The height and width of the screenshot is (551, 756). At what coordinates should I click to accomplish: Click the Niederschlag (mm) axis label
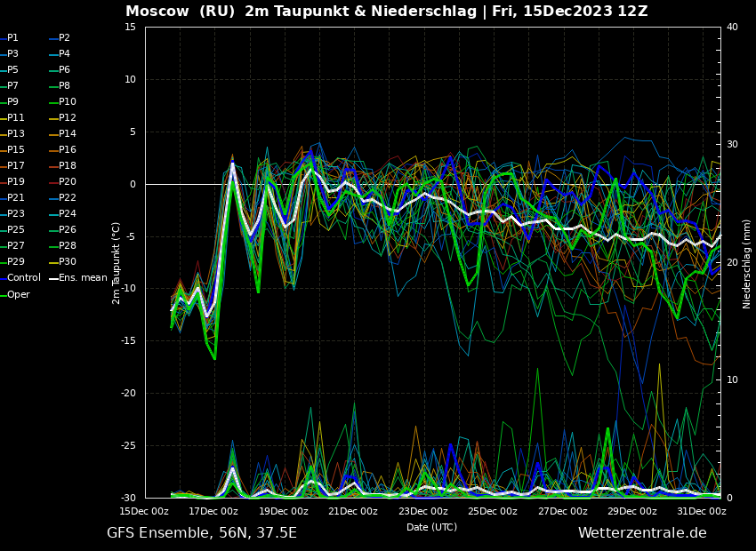[x=747, y=263]
